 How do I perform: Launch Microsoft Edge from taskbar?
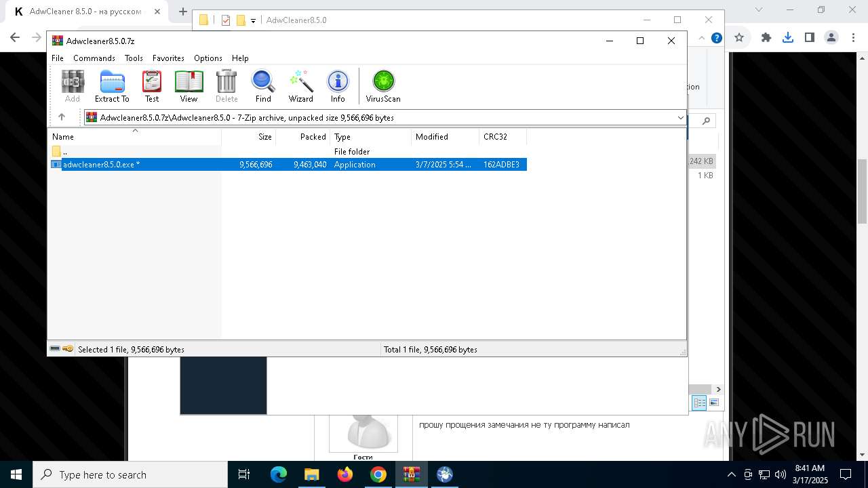279,474
